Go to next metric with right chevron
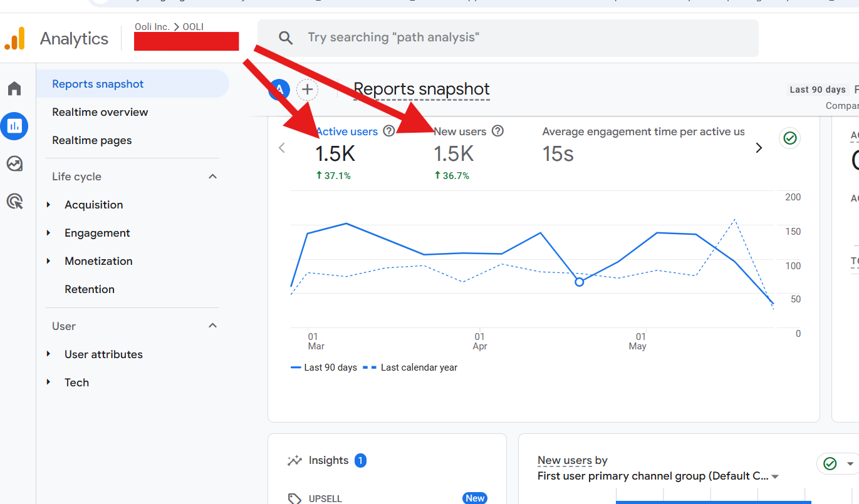Viewport: 859px width, 504px height. (759, 148)
